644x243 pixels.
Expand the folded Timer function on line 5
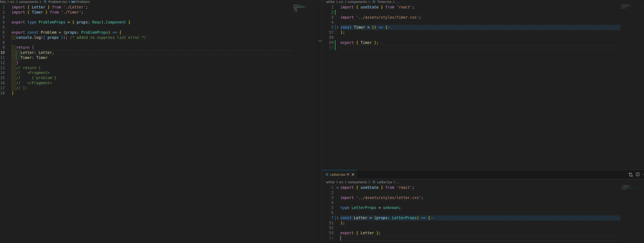[x=338, y=27]
